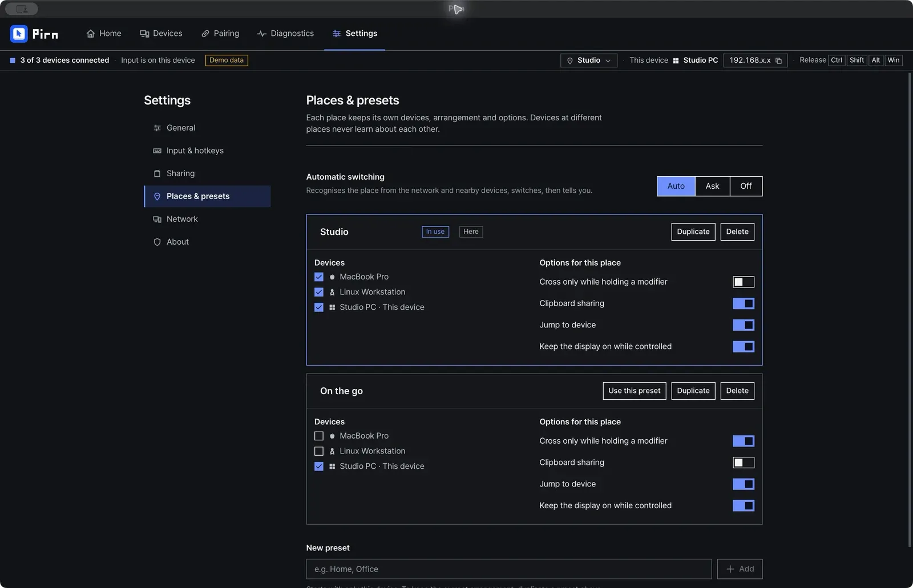Disable Jump to device for Studio
The image size is (913, 588).
[x=744, y=325]
